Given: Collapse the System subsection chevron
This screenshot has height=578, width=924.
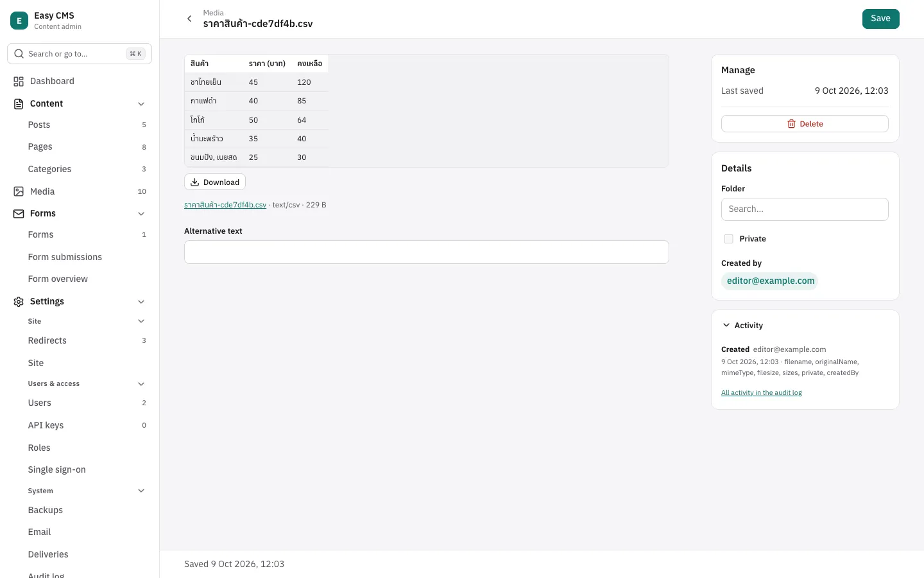Looking at the screenshot, I should click(141, 491).
